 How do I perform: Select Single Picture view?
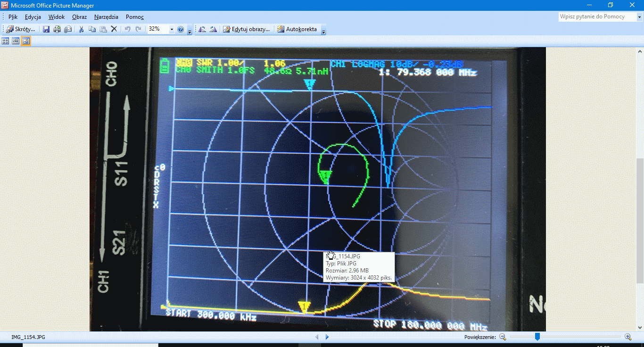(26, 41)
